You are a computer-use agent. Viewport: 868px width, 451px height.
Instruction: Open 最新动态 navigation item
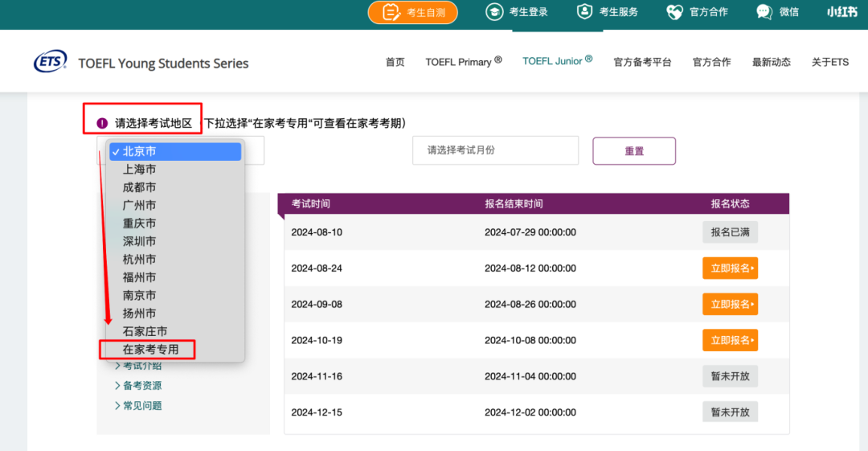click(771, 62)
